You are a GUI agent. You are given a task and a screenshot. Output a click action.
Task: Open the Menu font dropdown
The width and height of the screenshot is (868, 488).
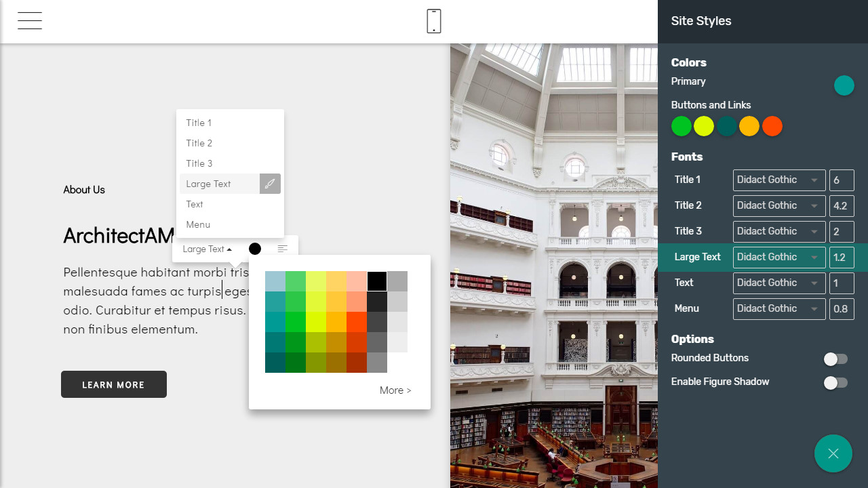(778, 308)
